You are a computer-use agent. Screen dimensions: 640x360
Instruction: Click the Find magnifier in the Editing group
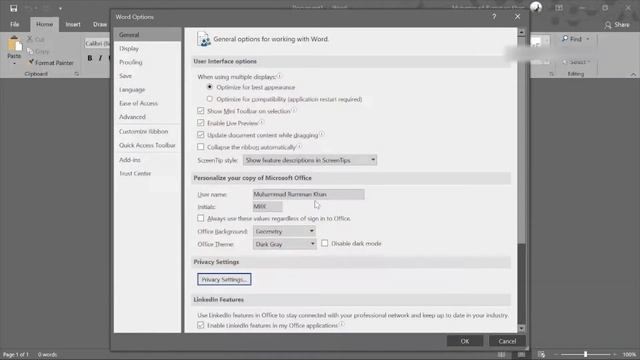[x=565, y=39]
